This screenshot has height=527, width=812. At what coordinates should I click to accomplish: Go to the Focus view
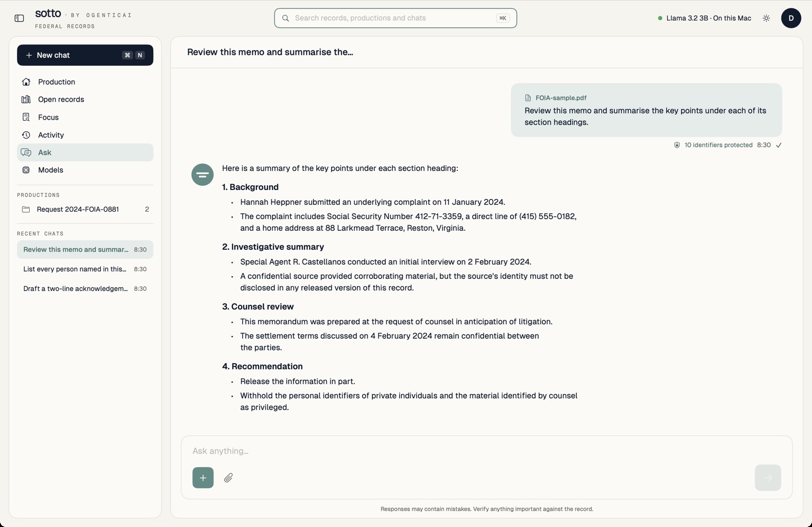point(85,117)
